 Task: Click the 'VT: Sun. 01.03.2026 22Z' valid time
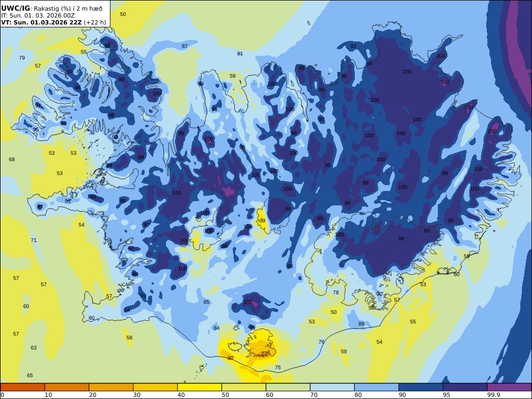pos(41,23)
